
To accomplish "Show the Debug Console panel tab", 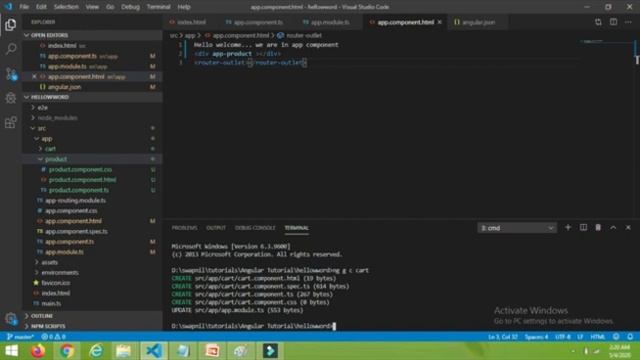I will [255, 228].
